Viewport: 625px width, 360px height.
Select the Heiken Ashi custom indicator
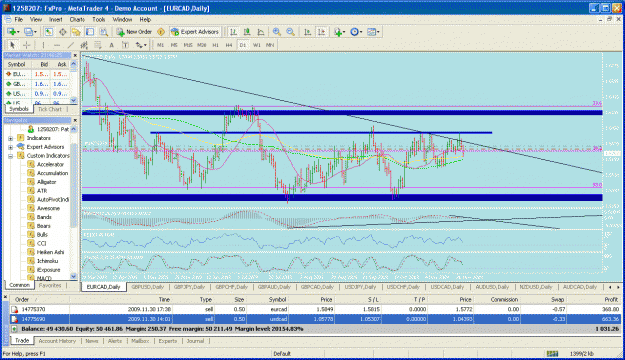tap(51, 252)
